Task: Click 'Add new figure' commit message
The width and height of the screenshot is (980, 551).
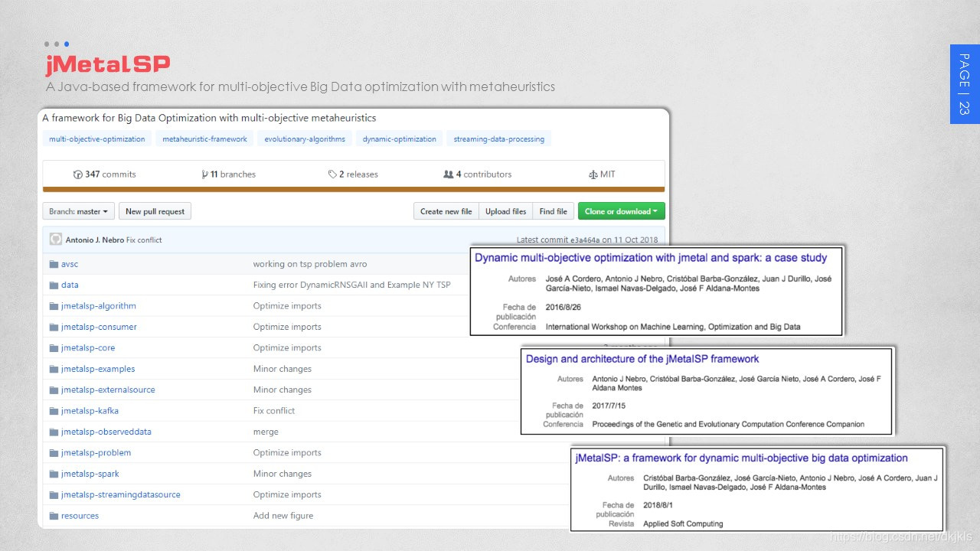Action: tap(283, 516)
